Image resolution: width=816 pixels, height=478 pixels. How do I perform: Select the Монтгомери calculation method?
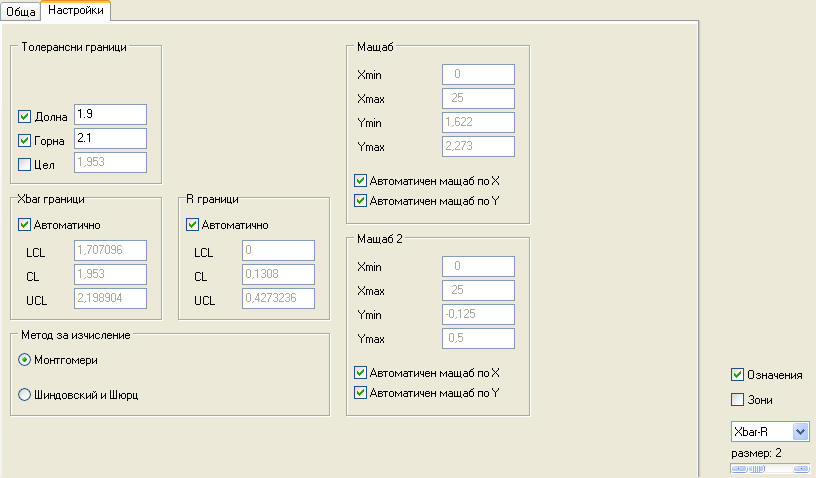[25, 360]
